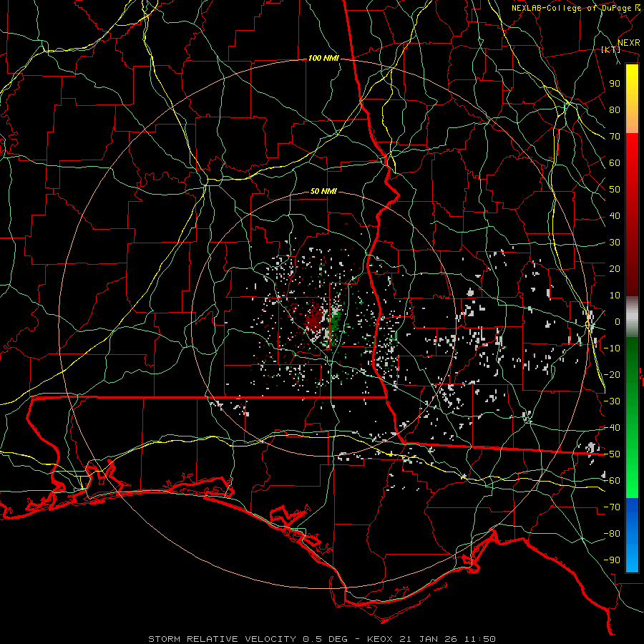Viewport: 644px width, 644px height.
Task: Click the STORM RELATIVE VELOCITY caption text
Action: click(x=223, y=639)
